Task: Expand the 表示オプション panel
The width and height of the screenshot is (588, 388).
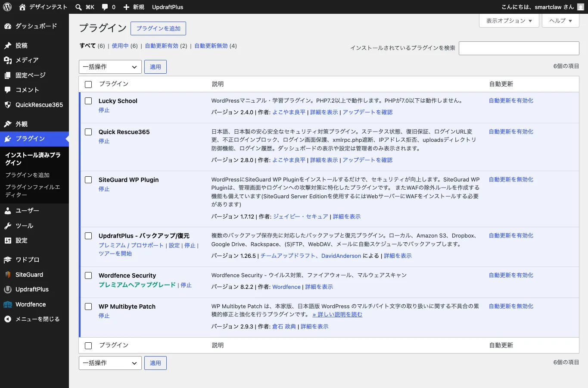Action: click(509, 21)
